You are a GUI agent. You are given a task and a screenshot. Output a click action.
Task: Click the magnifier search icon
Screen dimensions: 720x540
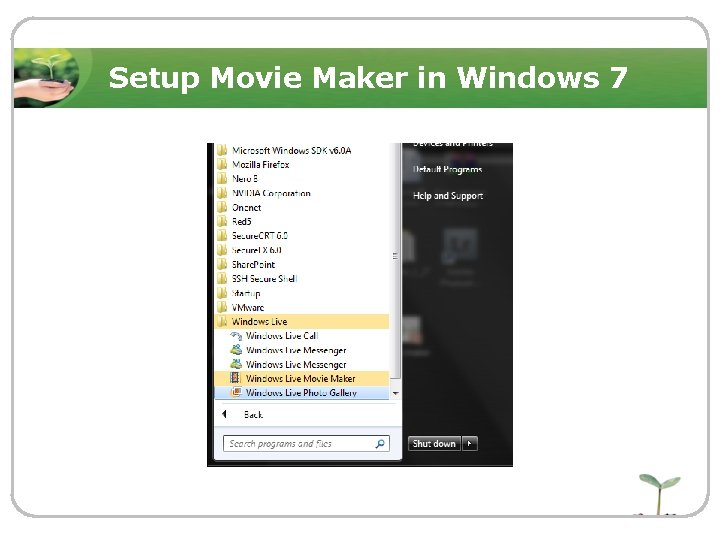[380, 444]
